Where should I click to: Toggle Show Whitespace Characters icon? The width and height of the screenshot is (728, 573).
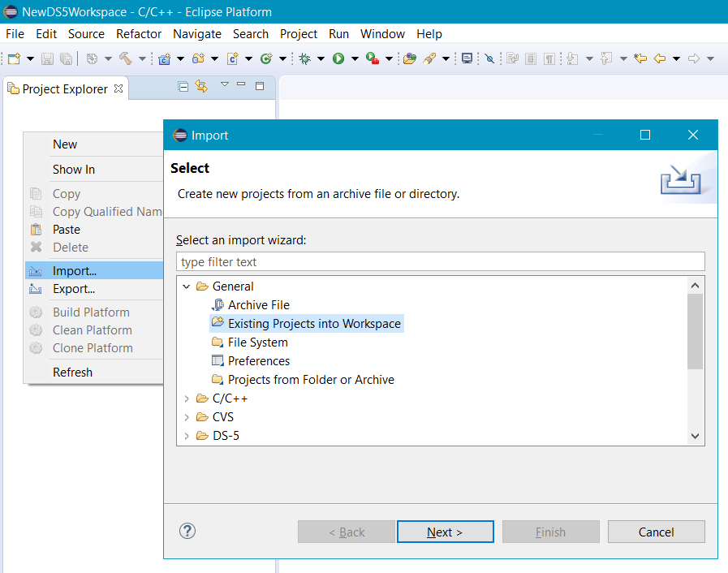point(549,58)
